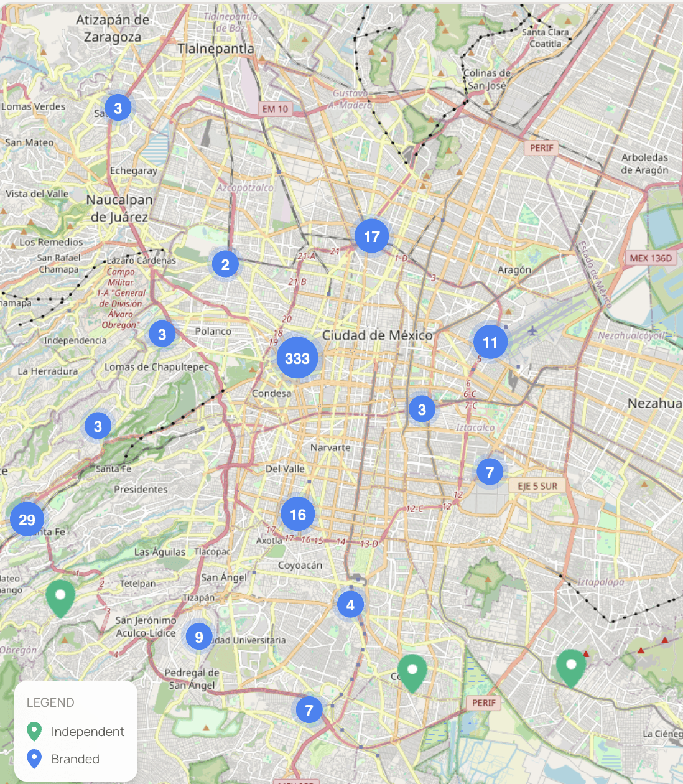The image size is (683, 784).
Task: Click the "Tlalnepantla" map label
Action: point(216,49)
